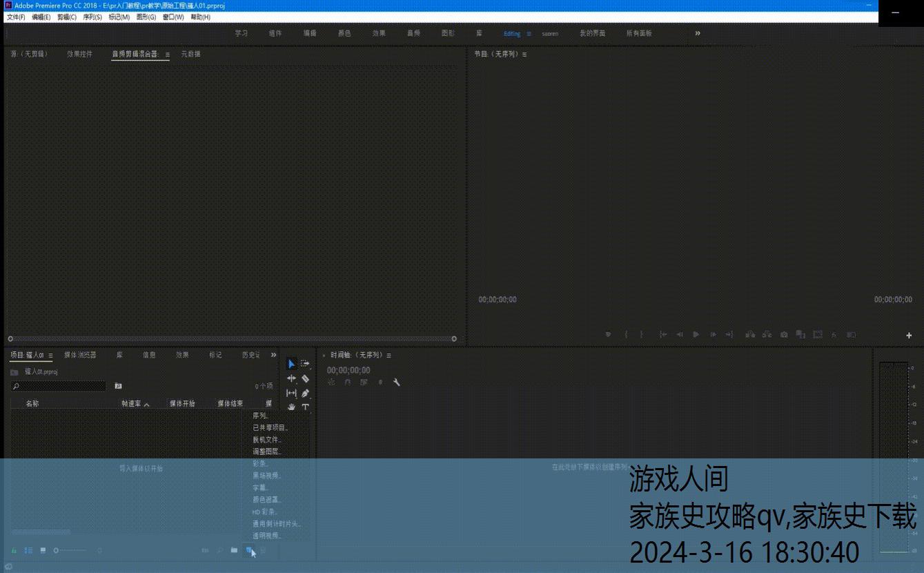The image size is (924, 573).
Task: Select the Razor tool
Action: 305,378
